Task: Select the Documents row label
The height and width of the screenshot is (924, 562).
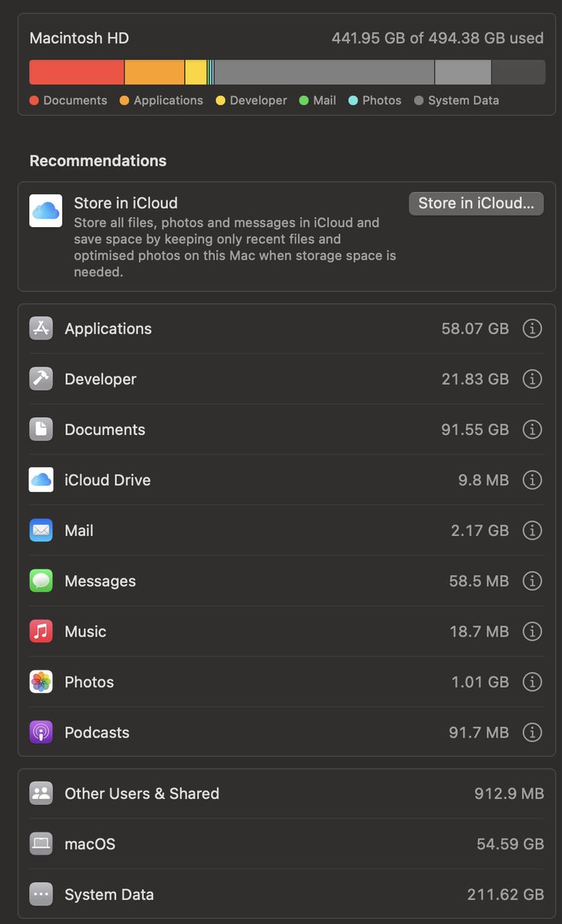Action: [x=105, y=430]
